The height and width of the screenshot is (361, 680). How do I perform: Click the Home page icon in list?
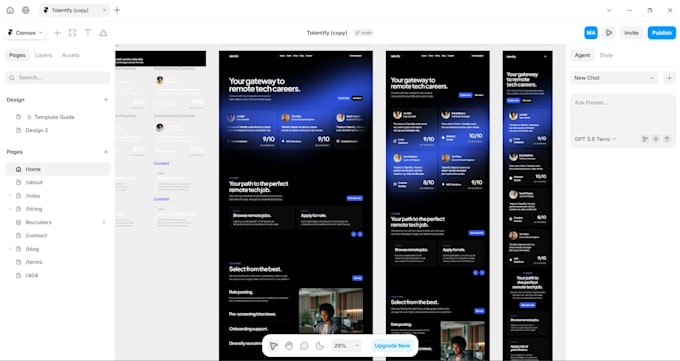(x=18, y=169)
